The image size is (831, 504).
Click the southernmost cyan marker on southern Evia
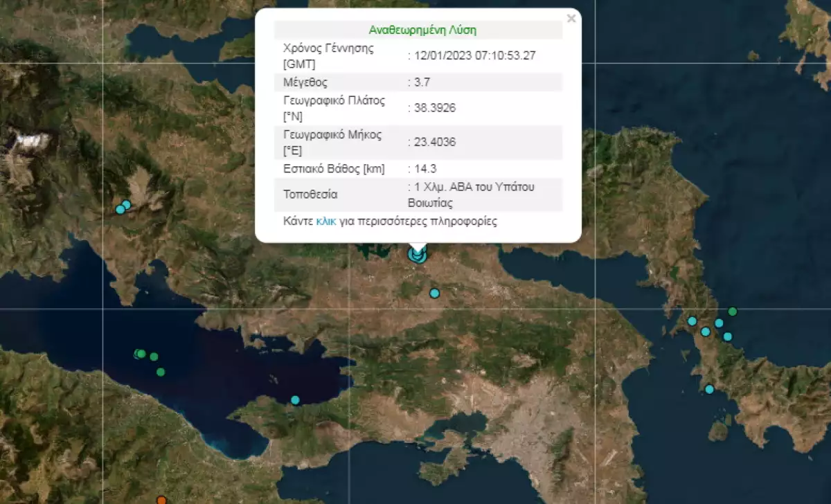tap(709, 389)
